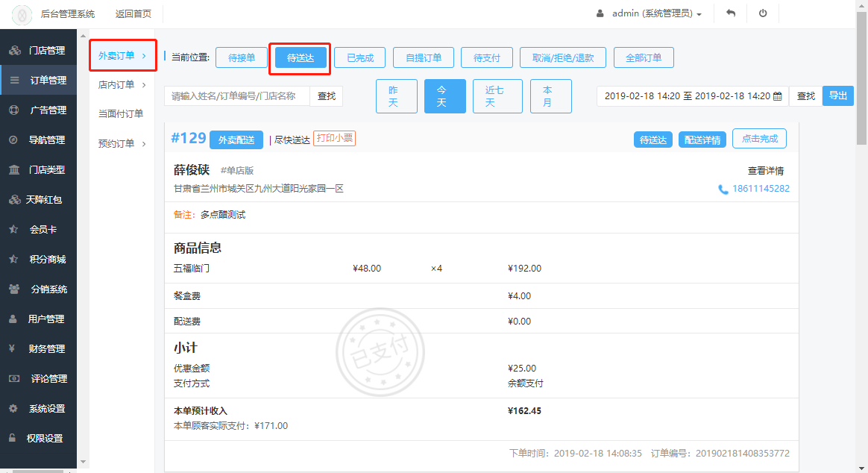Switch to the 全部订单 tab
This screenshot has height=473, width=868.
pos(644,57)
